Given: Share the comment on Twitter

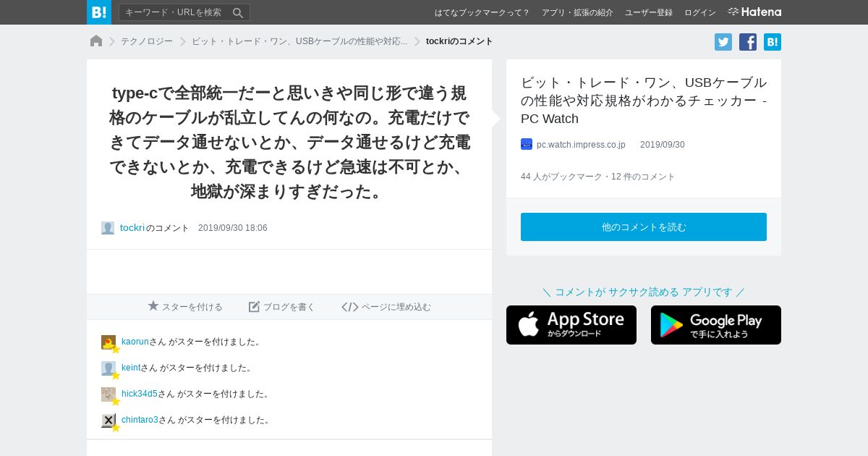Looking at the screenshot, I should (x=723, y=42).
